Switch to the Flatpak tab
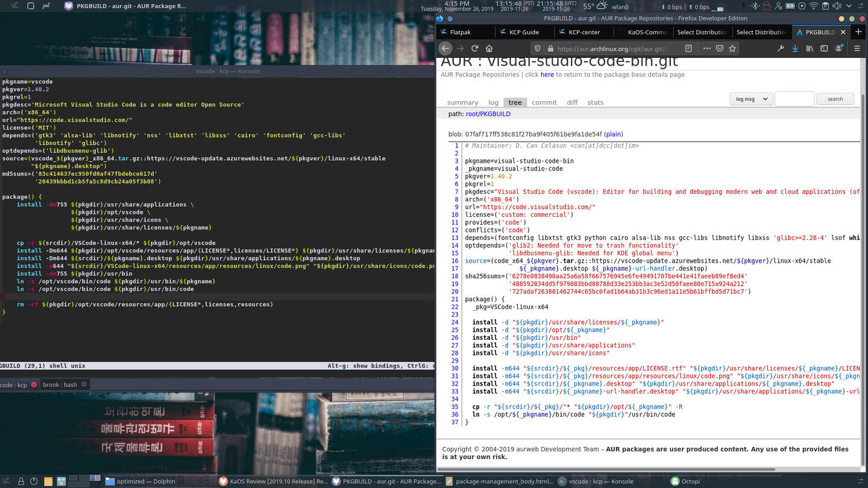Screen dimensions: 868x488 [466, 32]
